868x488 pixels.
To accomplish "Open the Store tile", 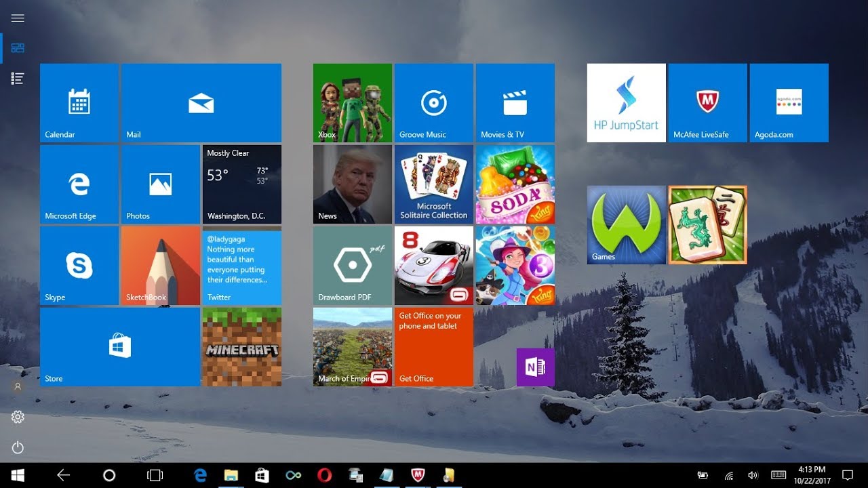I will coord(120,347).
